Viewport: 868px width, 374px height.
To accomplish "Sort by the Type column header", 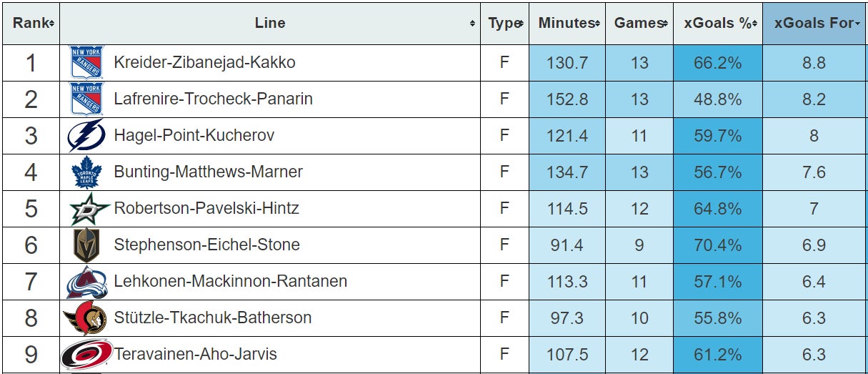I will coord(505,23).
